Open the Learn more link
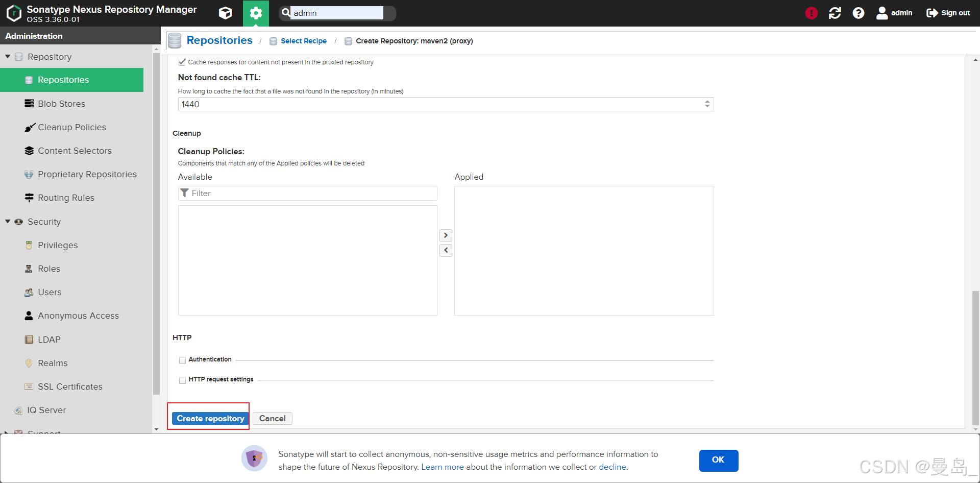 443,467
